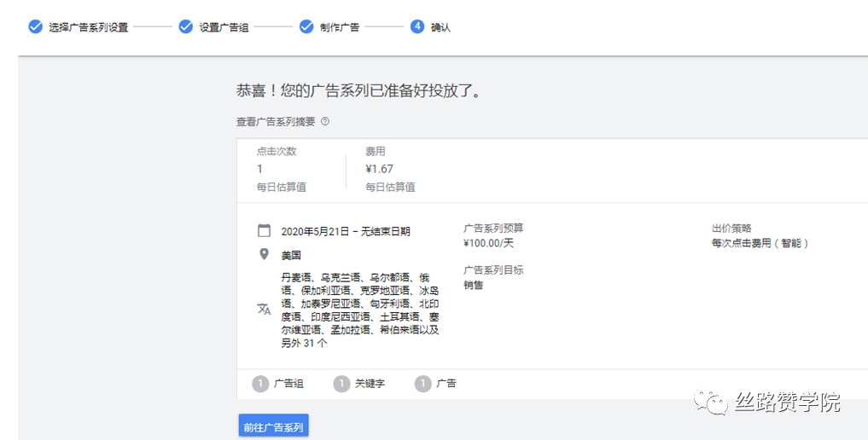Viewport: 868px width, 440px height.
Task: Click the cost value ¥1.67
Action: (x=379, y=169)
